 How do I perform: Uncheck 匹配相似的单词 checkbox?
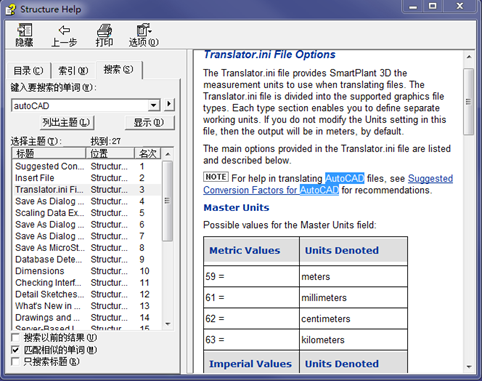(x=15, y=350)
